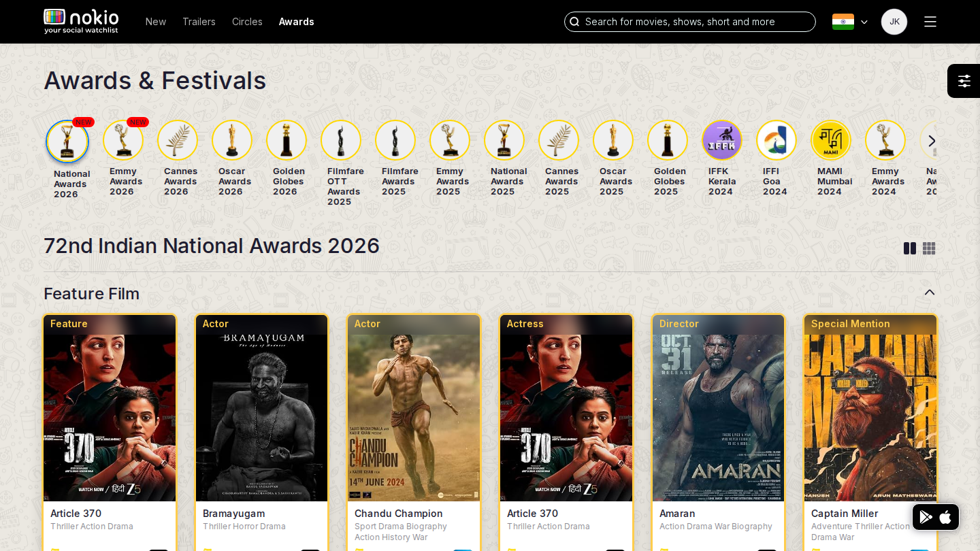
Task: Open the Filmfare OTT Awards 2025 icon
Action: pyautogui.click(x=341, y=140)
